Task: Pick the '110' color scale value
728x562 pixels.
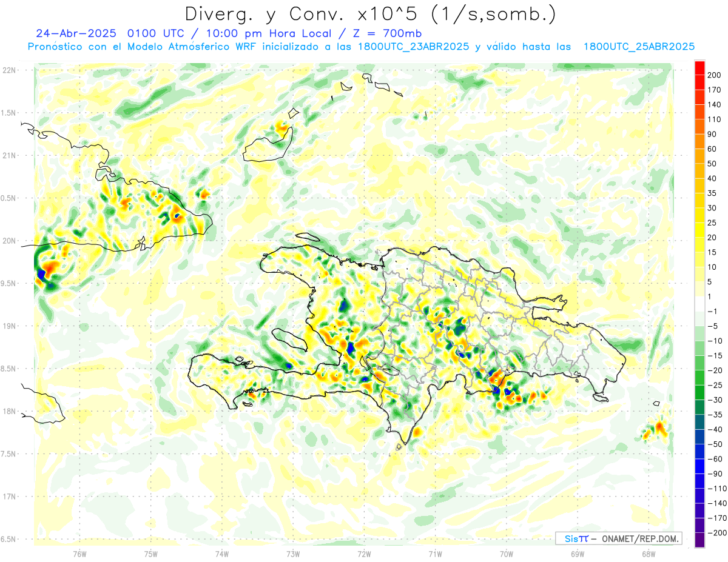Action: (715, 119)
